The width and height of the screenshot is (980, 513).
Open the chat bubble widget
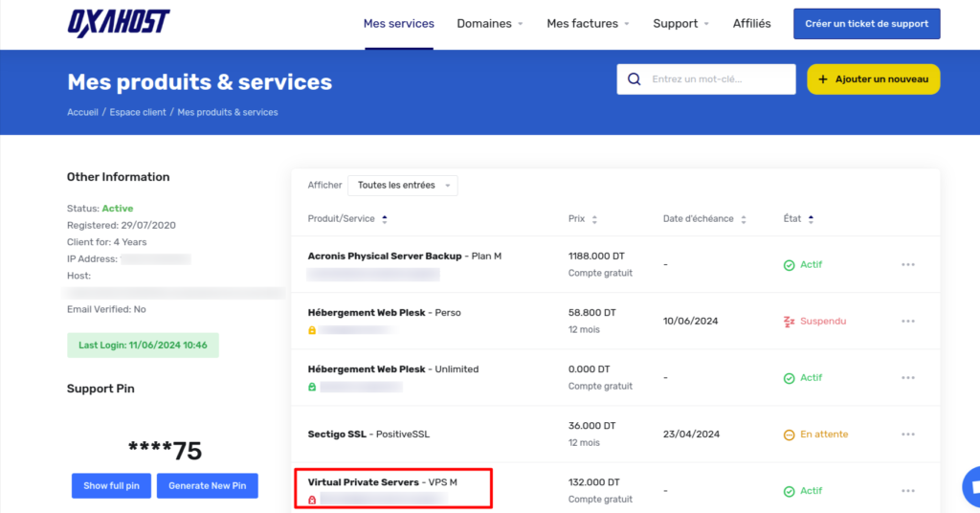click(x=970, y=484)
